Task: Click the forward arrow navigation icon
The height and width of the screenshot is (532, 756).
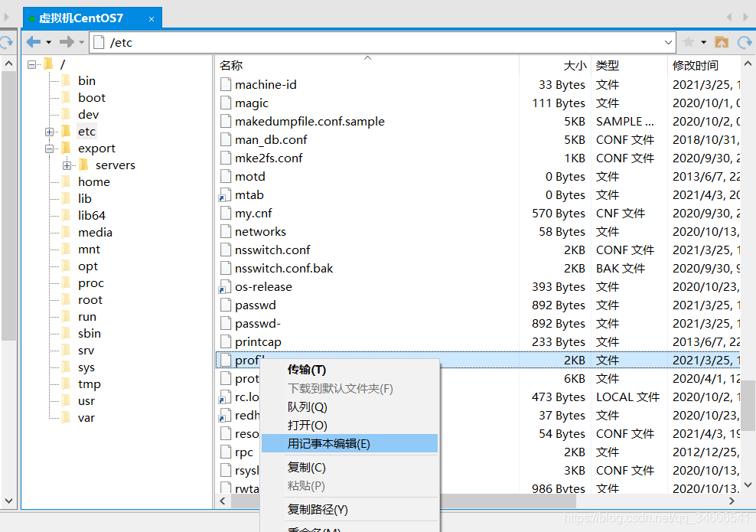Action: point(67,42)
